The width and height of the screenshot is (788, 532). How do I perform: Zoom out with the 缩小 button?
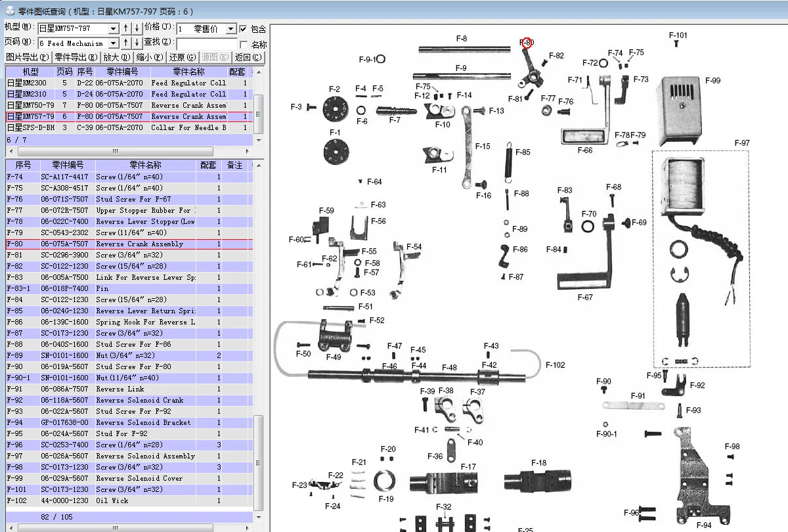click(150, 57)
